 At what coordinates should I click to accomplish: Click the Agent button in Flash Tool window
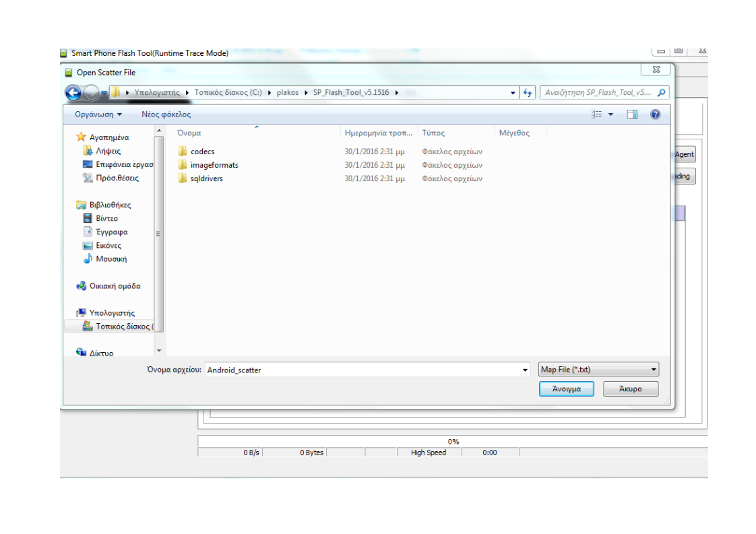(x=684, y=154)
